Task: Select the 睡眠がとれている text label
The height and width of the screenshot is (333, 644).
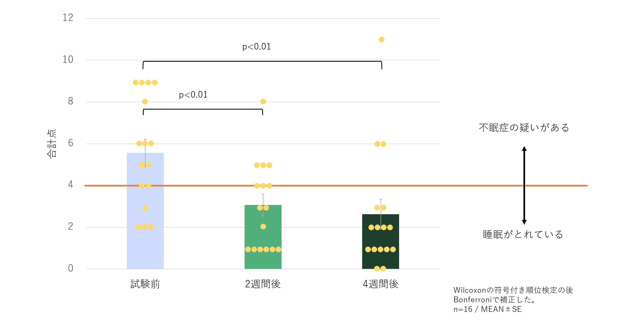Action: [x=523, y=234]
